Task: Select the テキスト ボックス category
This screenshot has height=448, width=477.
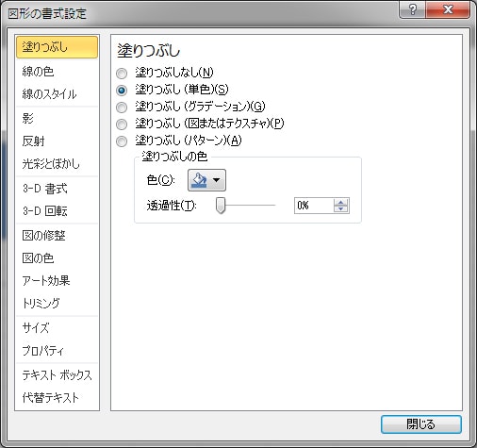Action: (57, 375)
